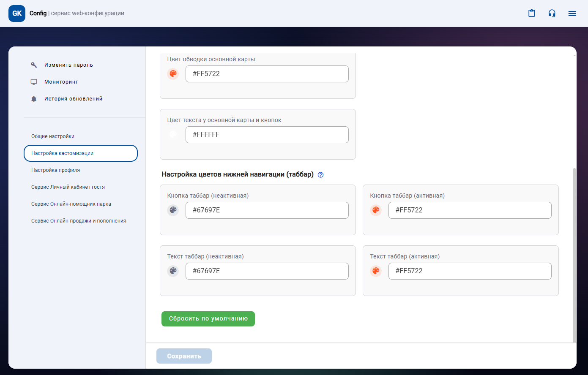The image size is (588, 375).
Task: Select Сервис Онлайн-помощник парка
Action: click(71, 204)
